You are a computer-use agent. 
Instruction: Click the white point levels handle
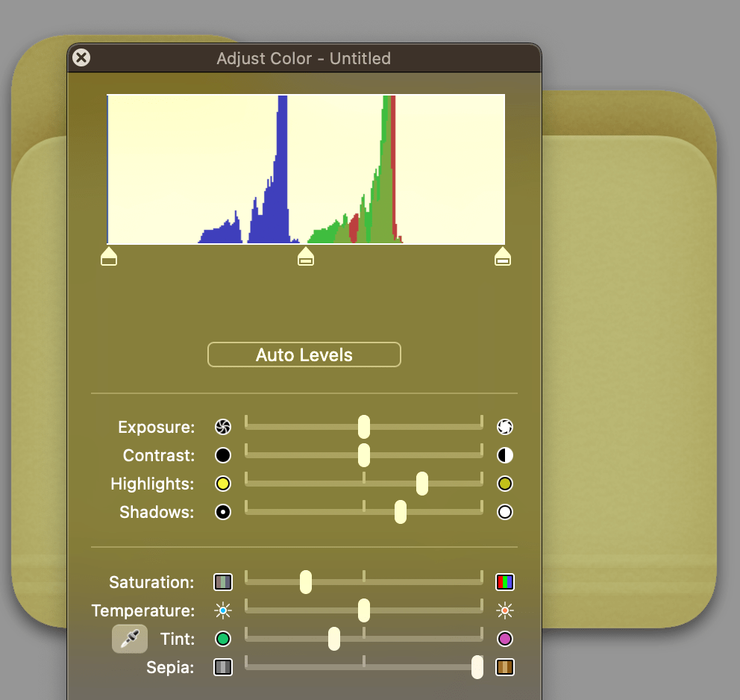503,256
